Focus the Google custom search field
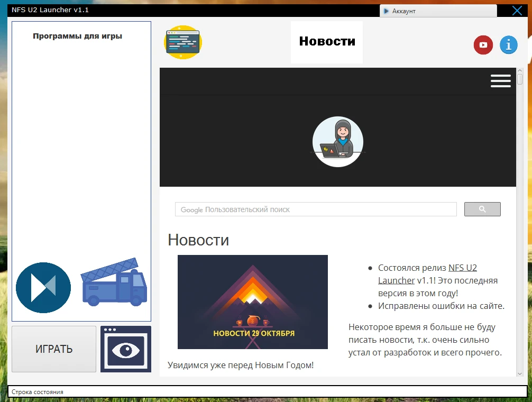The height and width of the screenshot is (402, 532). (316, 209)
